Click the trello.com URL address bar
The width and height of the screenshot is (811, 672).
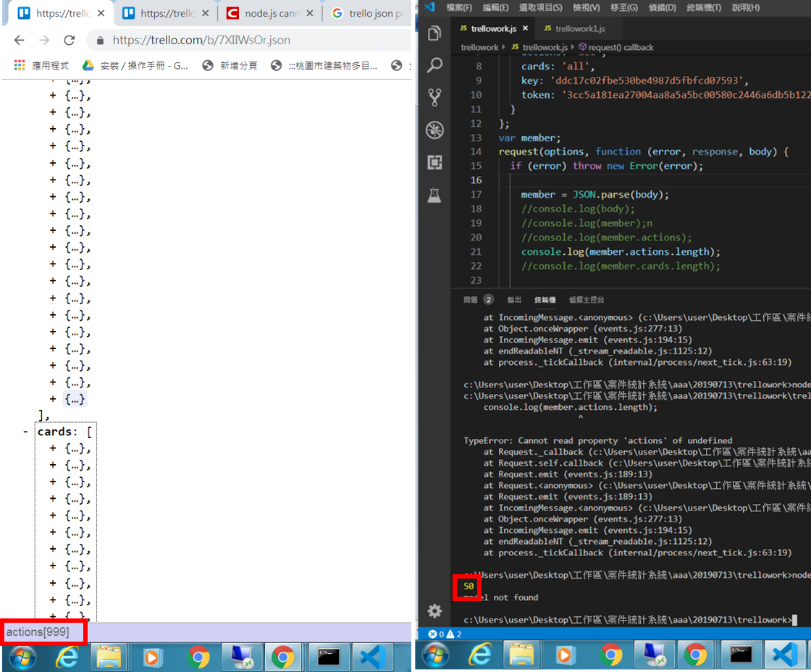(248, 40)
